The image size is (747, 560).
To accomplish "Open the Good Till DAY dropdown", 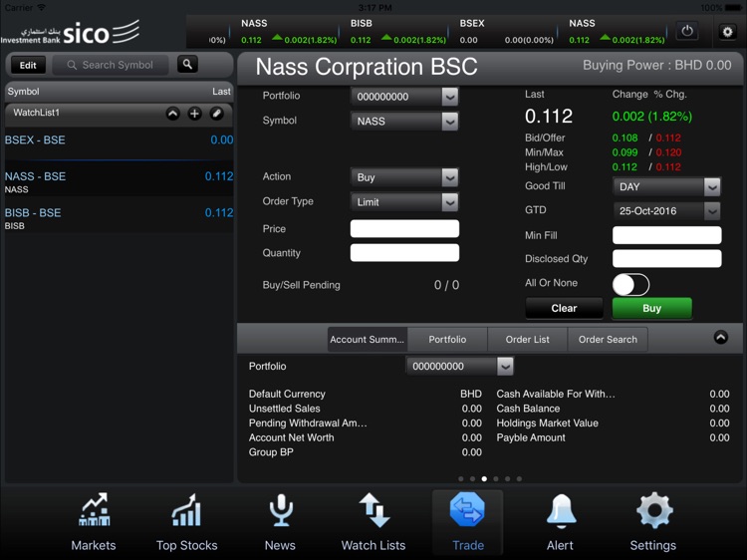I will 666,186.
